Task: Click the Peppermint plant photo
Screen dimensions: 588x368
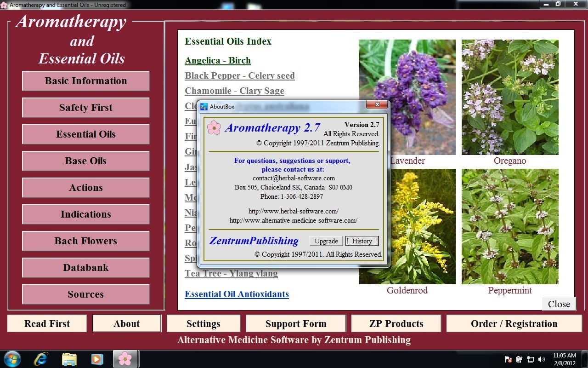Action: (x=510, y=226)
